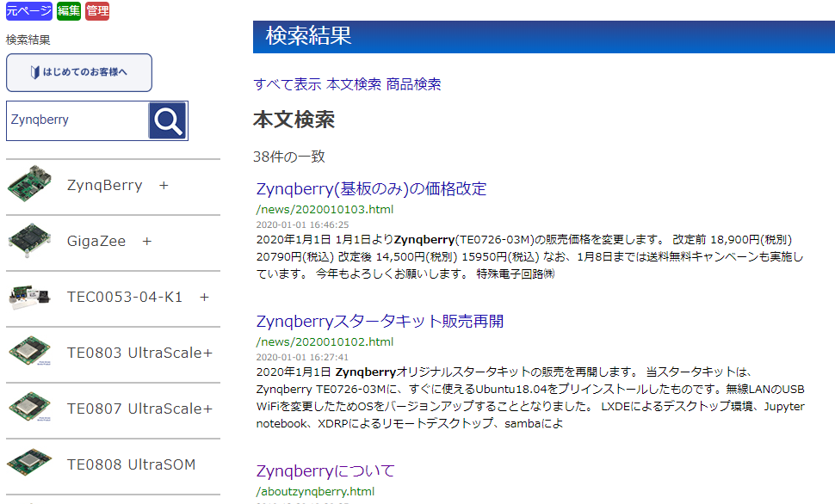Expand the ZynqBerry menu plus sign

click(164, 186)
